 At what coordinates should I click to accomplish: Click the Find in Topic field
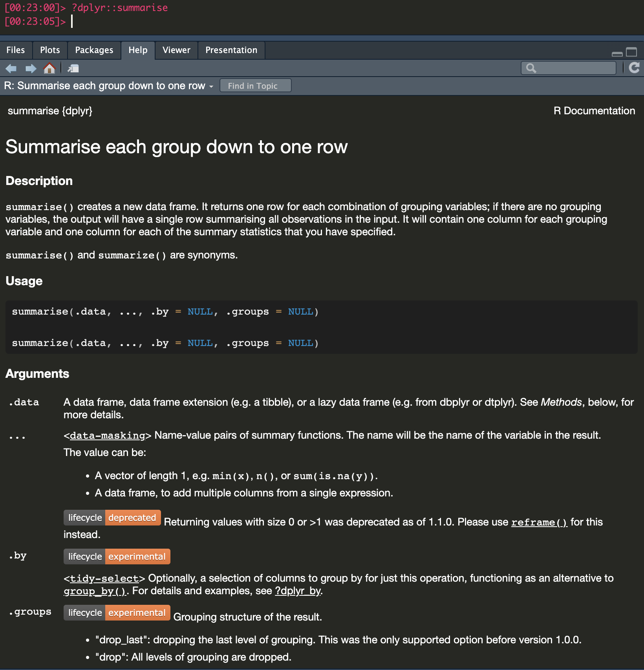pyautogui.click(x=255, y=86)
